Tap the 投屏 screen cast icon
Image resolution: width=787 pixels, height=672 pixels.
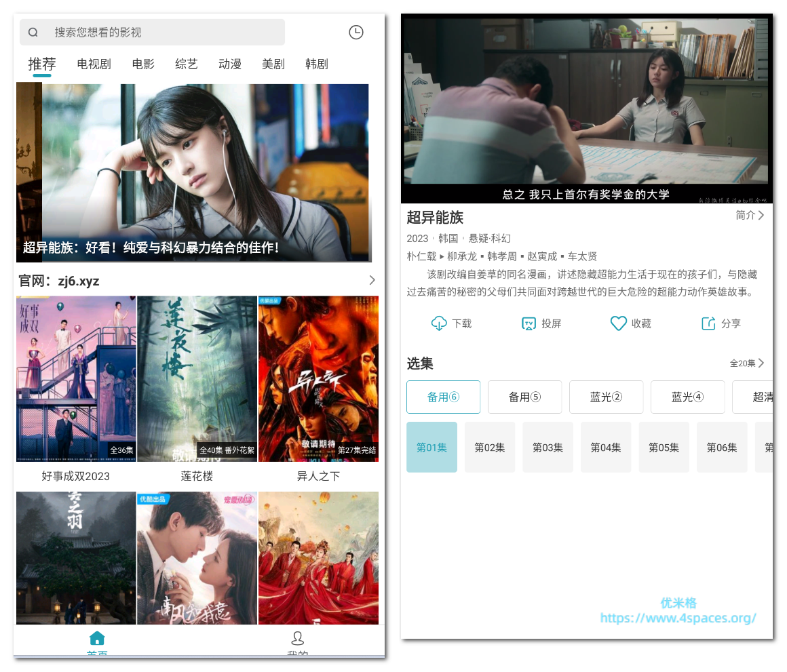point(529,323)
